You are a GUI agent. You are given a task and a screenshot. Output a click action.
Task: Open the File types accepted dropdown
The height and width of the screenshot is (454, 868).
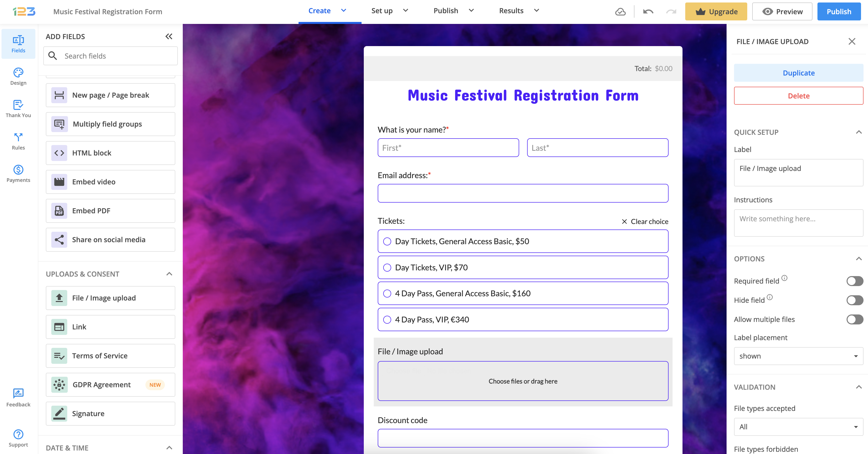point(798,426)
